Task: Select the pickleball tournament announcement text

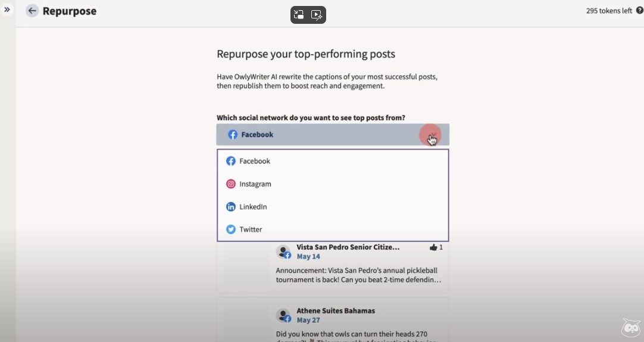Action: (358, 275)
